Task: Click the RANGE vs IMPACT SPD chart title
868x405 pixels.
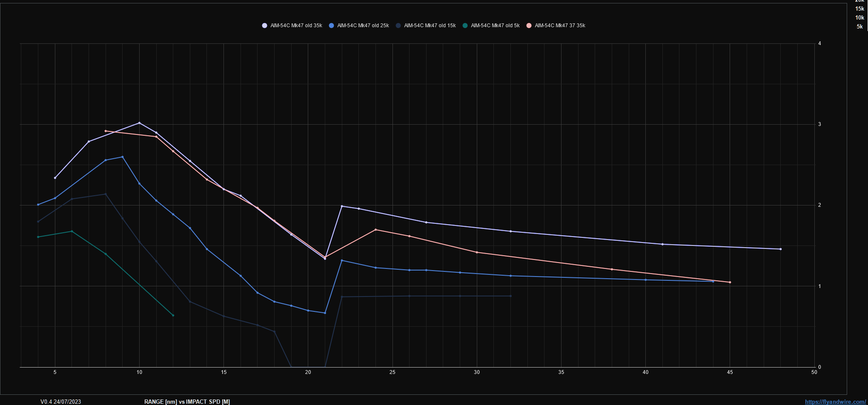Action: pos(187,402)
